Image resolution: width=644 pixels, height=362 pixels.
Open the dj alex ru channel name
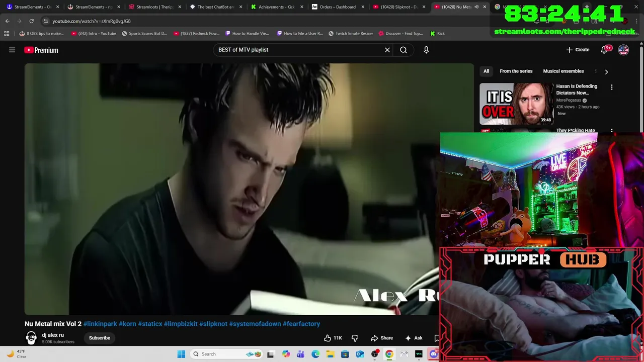click(53, 335)
